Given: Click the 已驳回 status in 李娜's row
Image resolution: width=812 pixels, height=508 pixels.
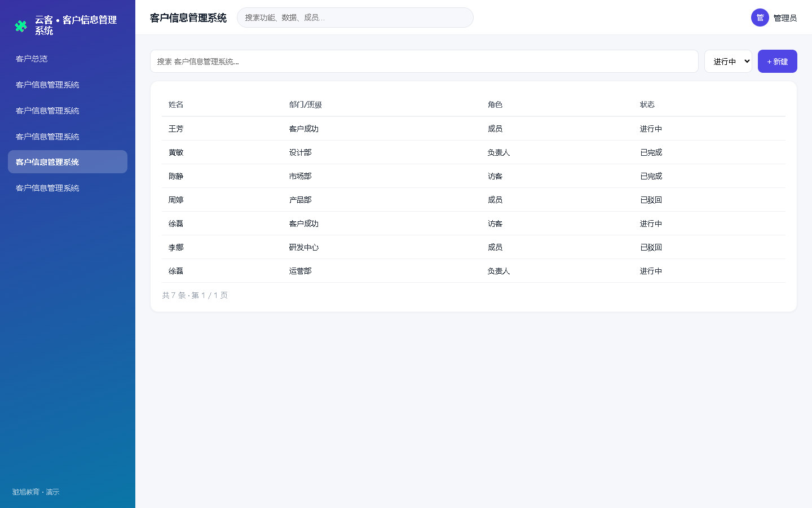Looking at the screenshot, I should (651, 247).
